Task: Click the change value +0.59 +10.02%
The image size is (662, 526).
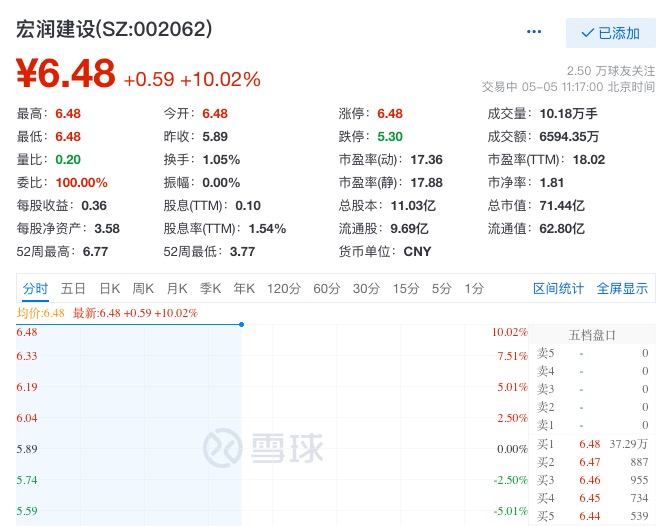Action: (192, 79)
